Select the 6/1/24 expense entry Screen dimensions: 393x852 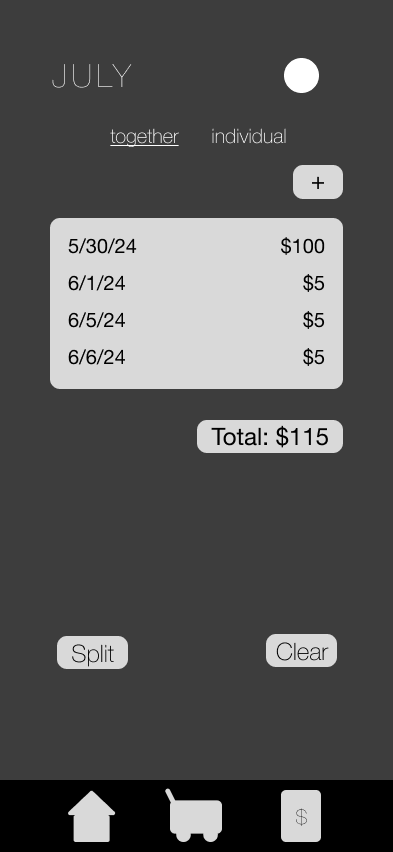196,283
